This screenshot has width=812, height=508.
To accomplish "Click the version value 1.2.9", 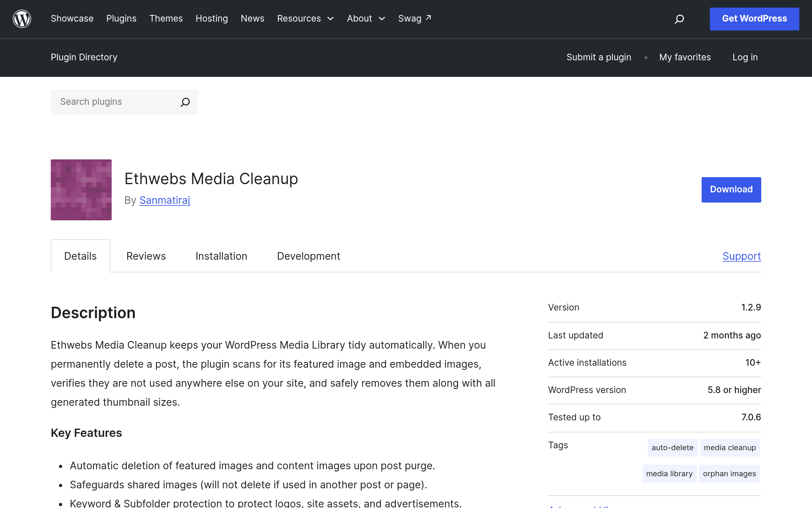I will [751, 307].
